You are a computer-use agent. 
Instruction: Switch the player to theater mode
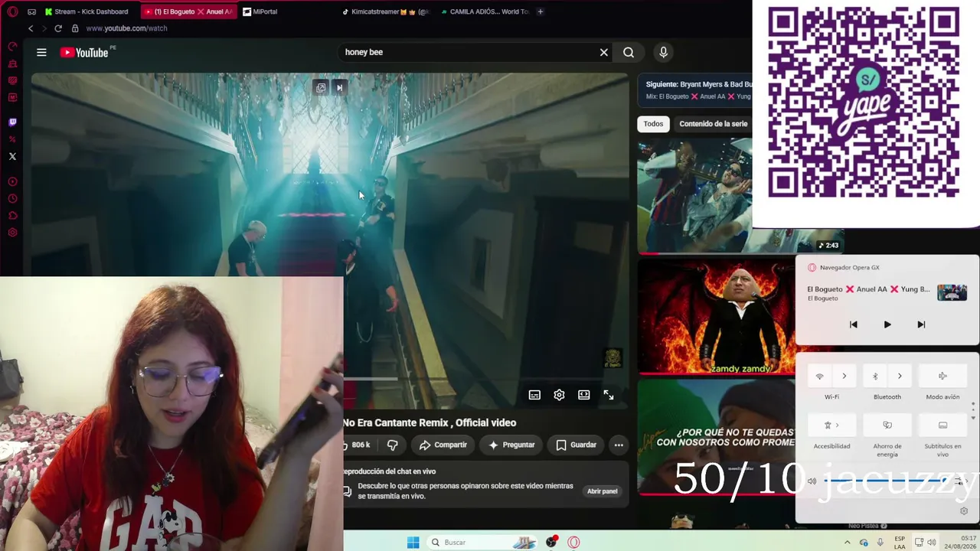tap(584, 395)
